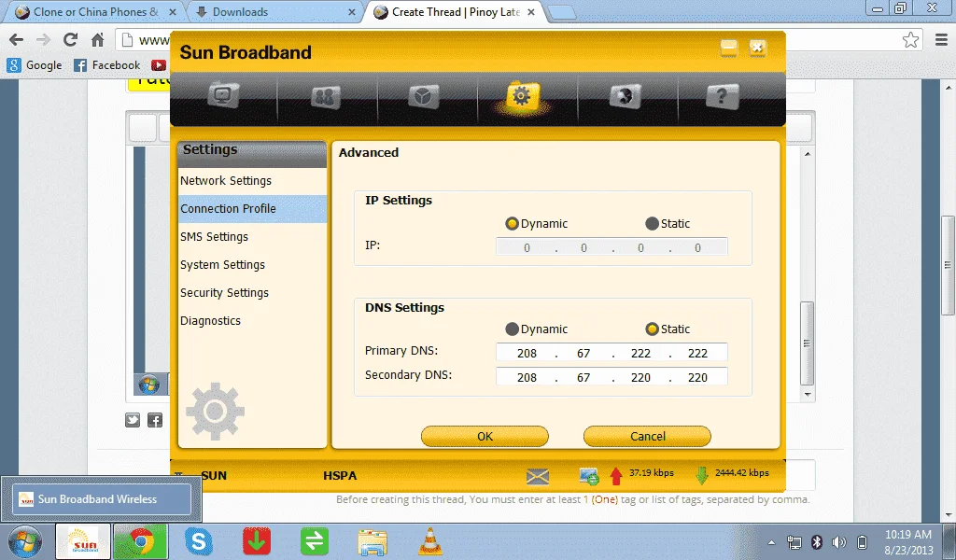The height and width of the screenshot is (560, 956).
Task: Click Chrome back arrow
Action: 17,40
